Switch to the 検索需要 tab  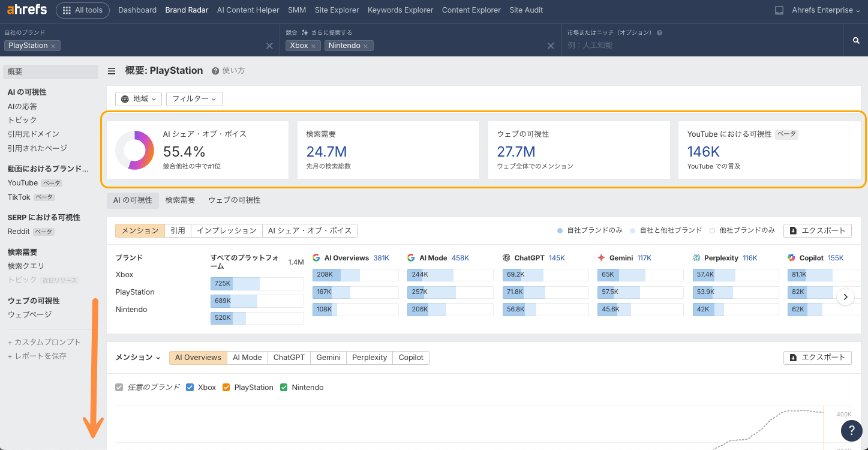181,200
